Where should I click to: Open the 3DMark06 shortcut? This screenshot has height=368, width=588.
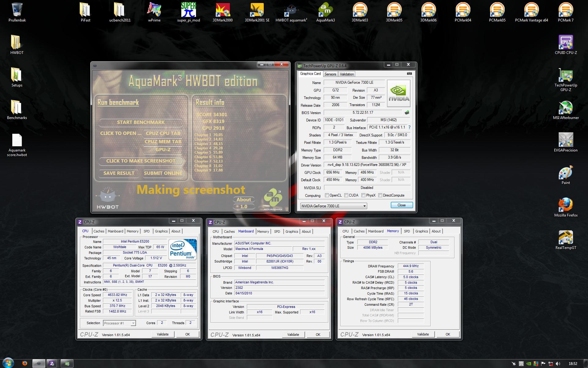tap(428, 12)
